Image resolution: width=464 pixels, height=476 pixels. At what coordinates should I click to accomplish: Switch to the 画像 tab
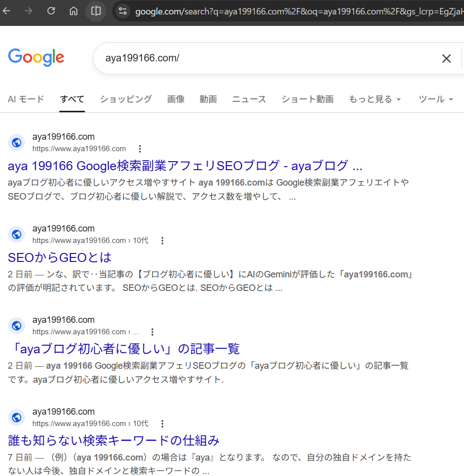pos(176,99)
